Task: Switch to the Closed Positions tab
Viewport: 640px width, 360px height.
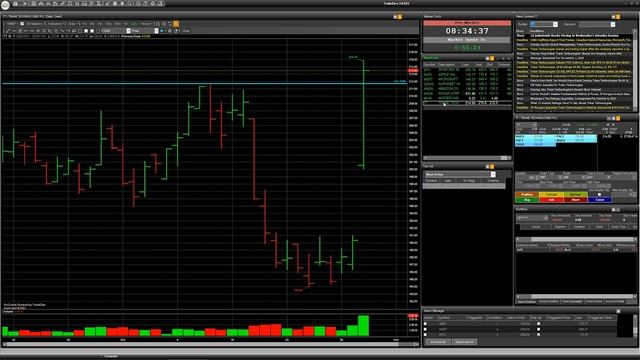Action: click(x=549, y=301)
